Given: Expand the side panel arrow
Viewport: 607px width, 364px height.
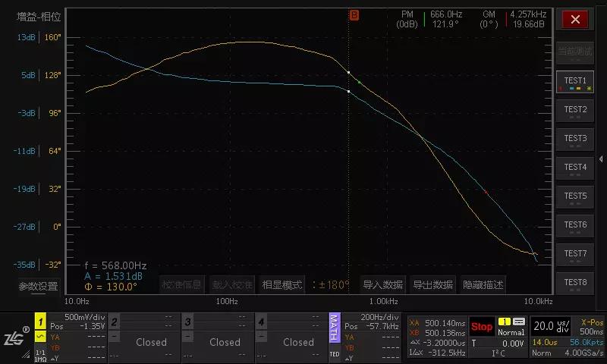Looking at the screenshot, I should click(601, 159).
